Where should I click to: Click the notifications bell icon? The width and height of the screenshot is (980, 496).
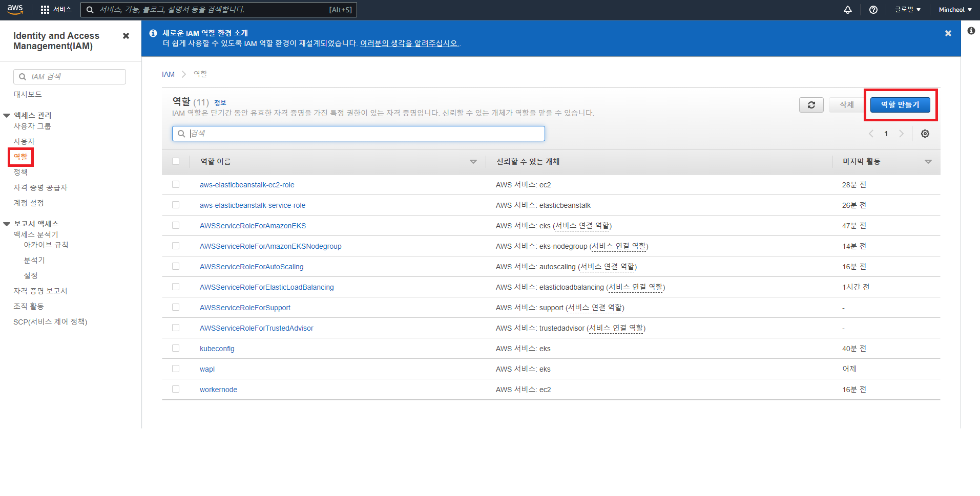click(848, 10)
